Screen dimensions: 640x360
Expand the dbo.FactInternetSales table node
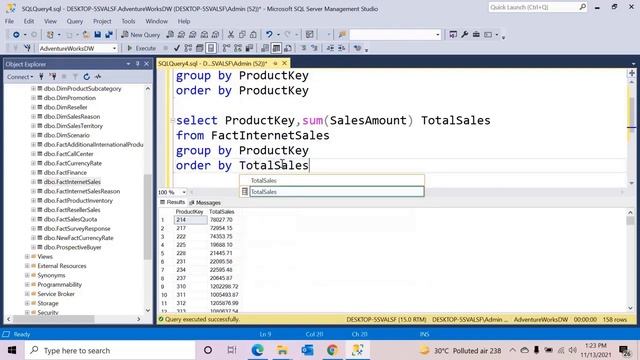coord(33,182)
